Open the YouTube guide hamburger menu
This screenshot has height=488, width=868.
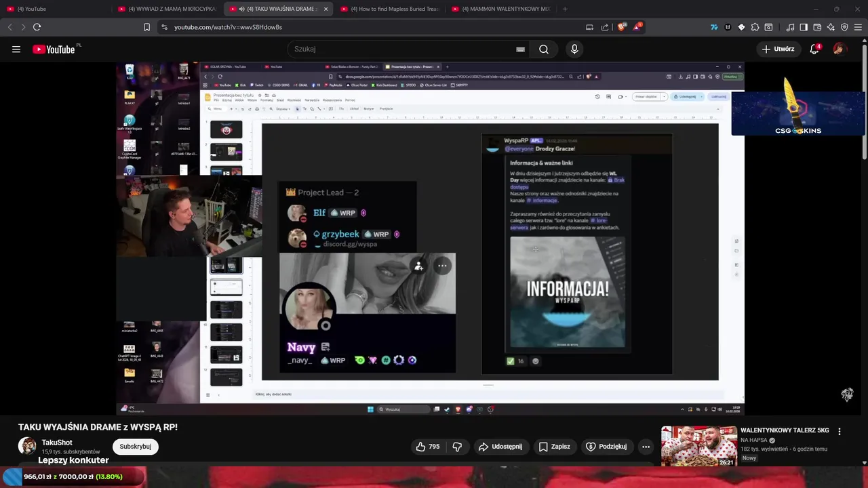click(x=16, y=49)
